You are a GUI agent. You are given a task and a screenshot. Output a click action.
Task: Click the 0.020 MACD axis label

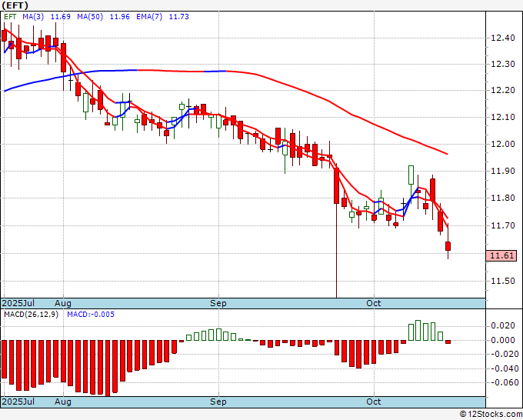click(503, 326)
